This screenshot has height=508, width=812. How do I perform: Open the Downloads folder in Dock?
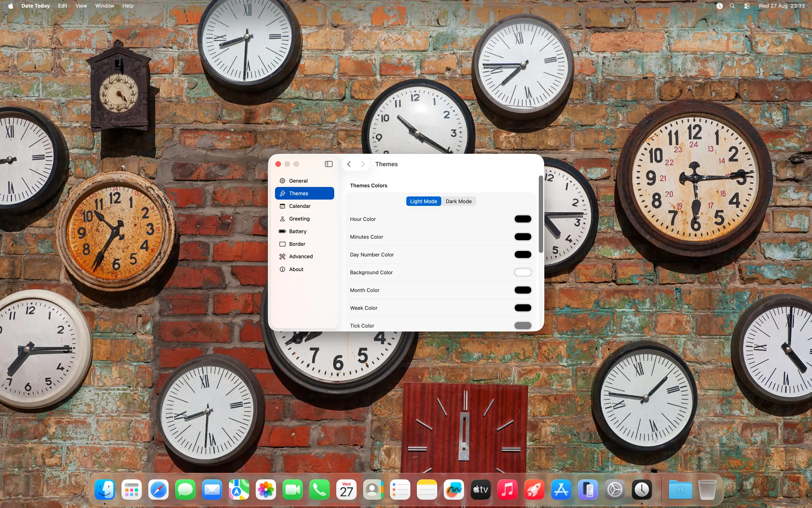(680, 489)
